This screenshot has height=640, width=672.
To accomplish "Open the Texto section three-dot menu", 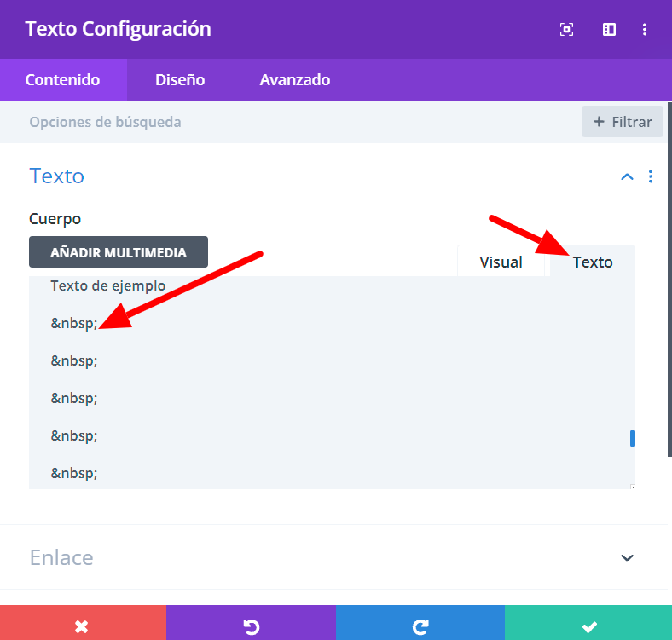I will 651,176.
